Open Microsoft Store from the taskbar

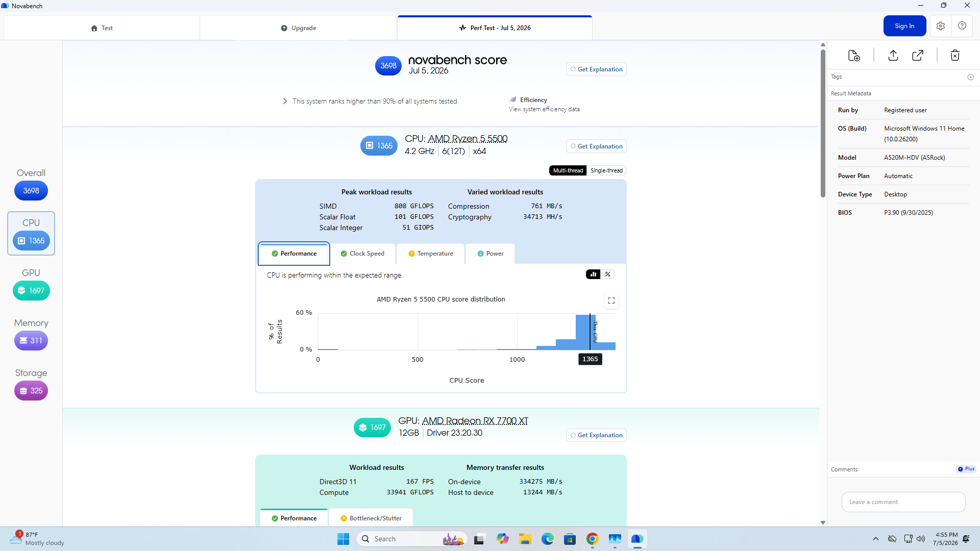(570, 539)
